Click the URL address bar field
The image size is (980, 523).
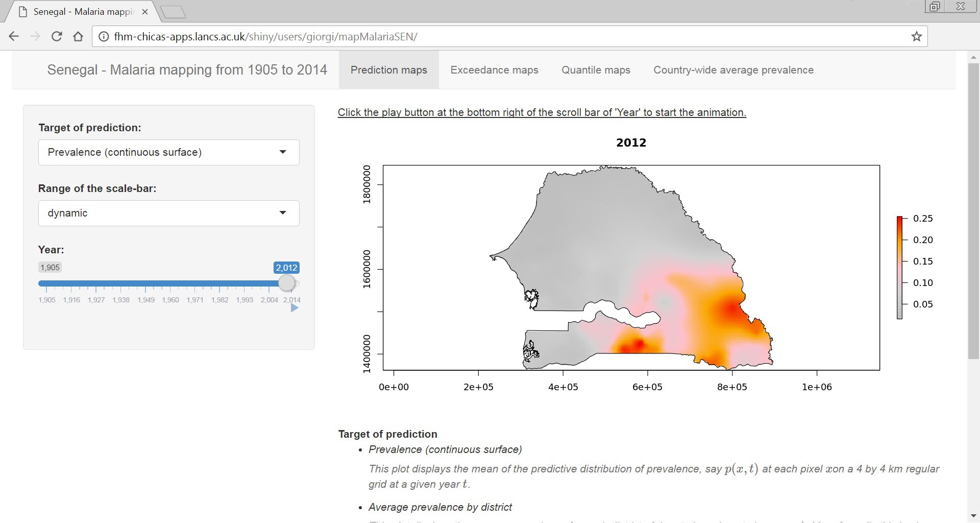pos(505,37)
